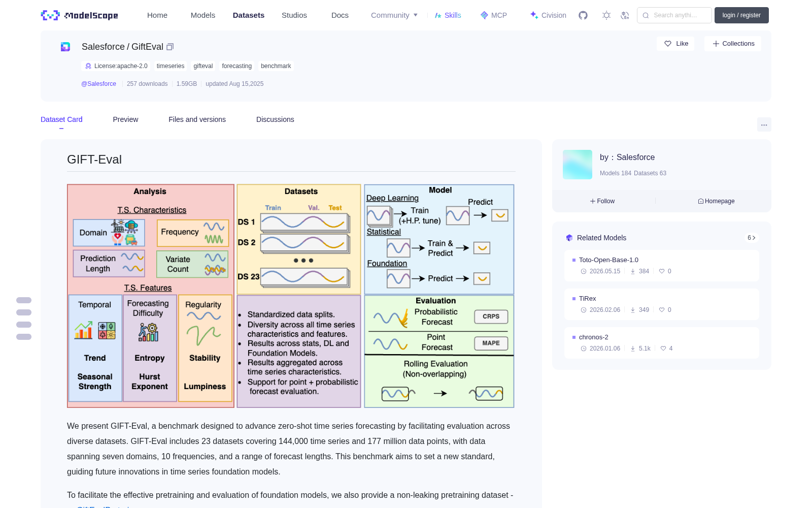The image size is (812, 508).
Task: Click the benchmark tag
Action: click(276, 66)
